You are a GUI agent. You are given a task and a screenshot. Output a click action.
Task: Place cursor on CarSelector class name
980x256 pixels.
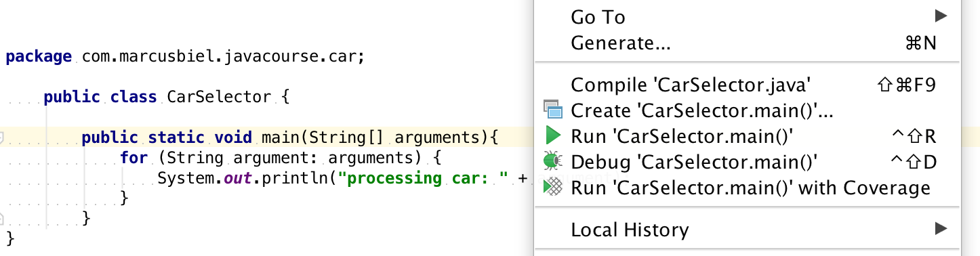(218, 98)
